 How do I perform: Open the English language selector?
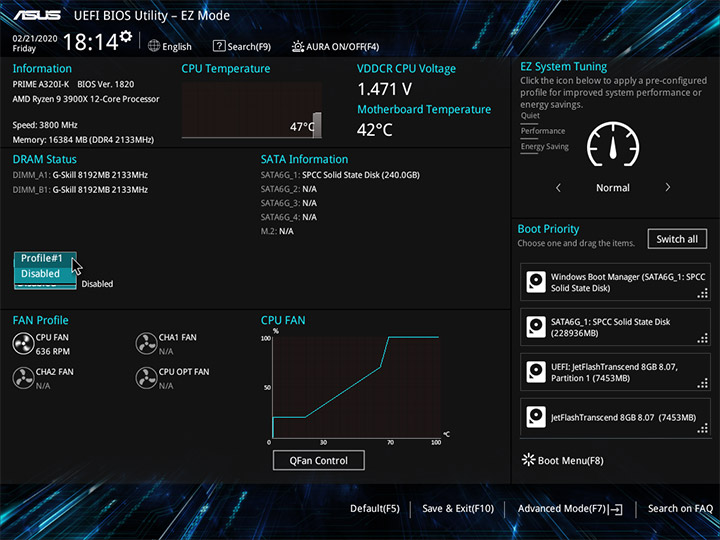click(170, 46)
